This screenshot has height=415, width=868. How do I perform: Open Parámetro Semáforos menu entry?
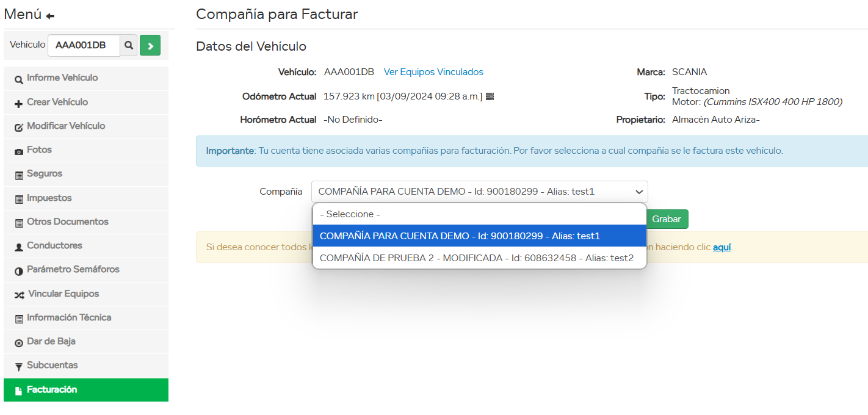pos(73,270)
